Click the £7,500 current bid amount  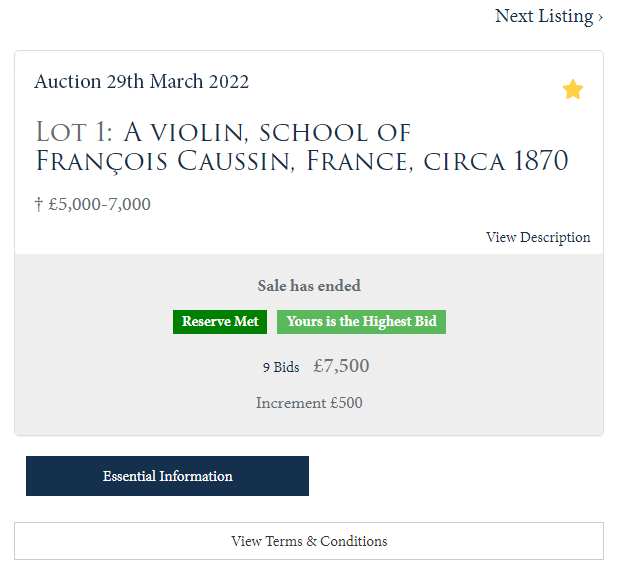tap(341, 367)
